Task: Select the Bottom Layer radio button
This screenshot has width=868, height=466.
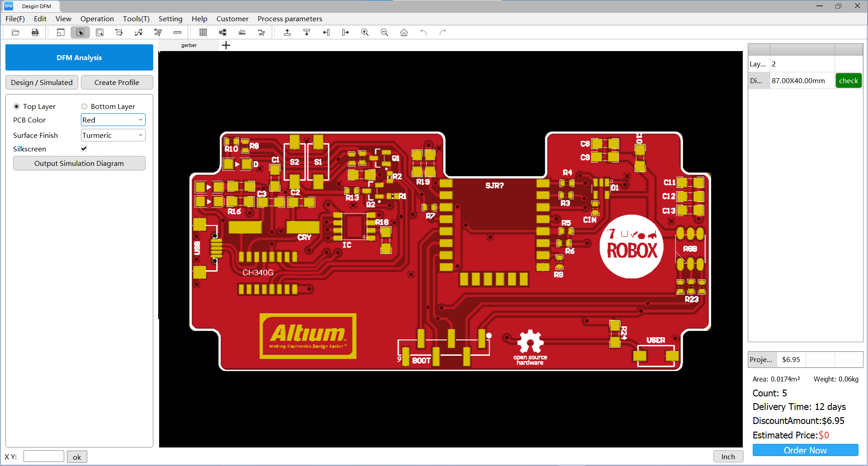Action: (x=84, y=106)
